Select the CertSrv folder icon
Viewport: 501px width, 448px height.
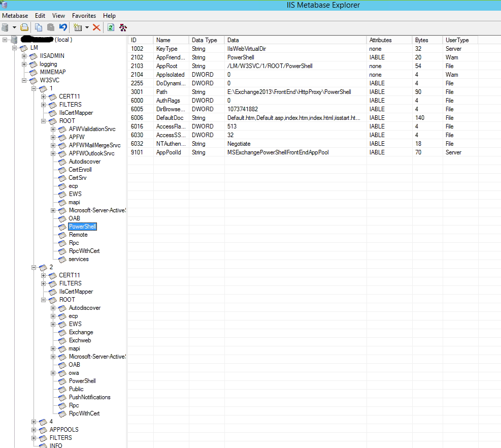62,178
